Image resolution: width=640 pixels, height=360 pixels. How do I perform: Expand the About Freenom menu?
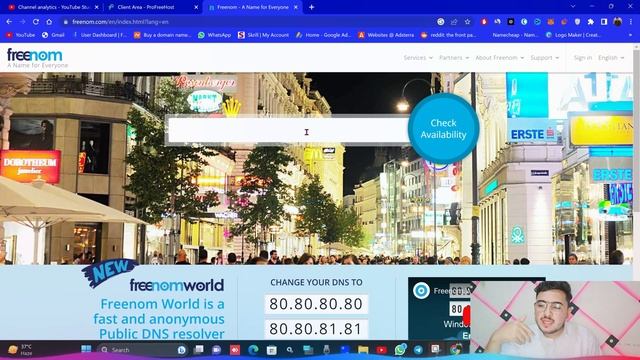tap(500, 58)
